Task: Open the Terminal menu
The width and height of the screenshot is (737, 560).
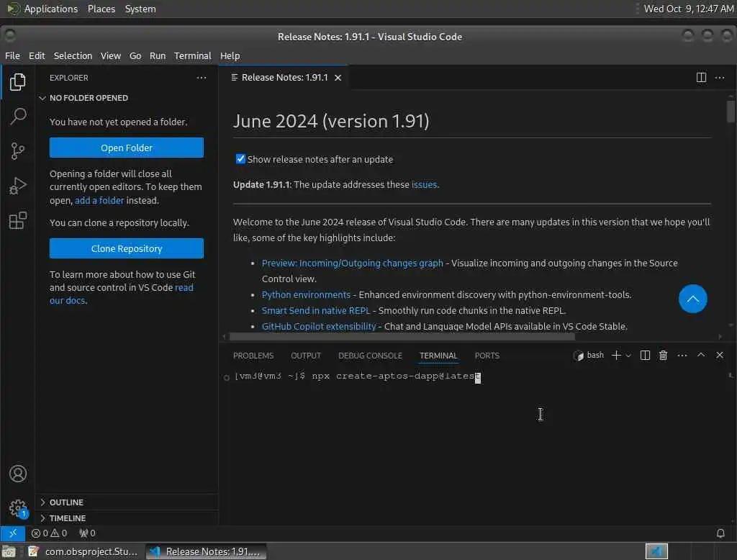Action: click(193, 56)
